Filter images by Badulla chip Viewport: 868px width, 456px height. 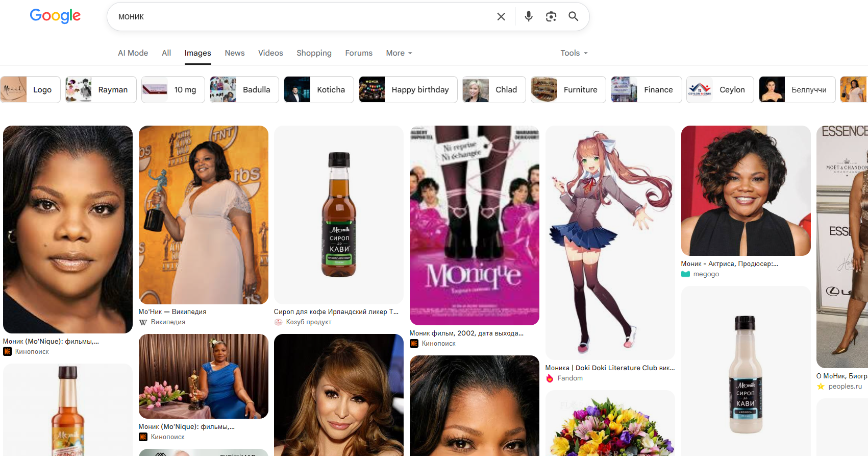click(244, 89)
